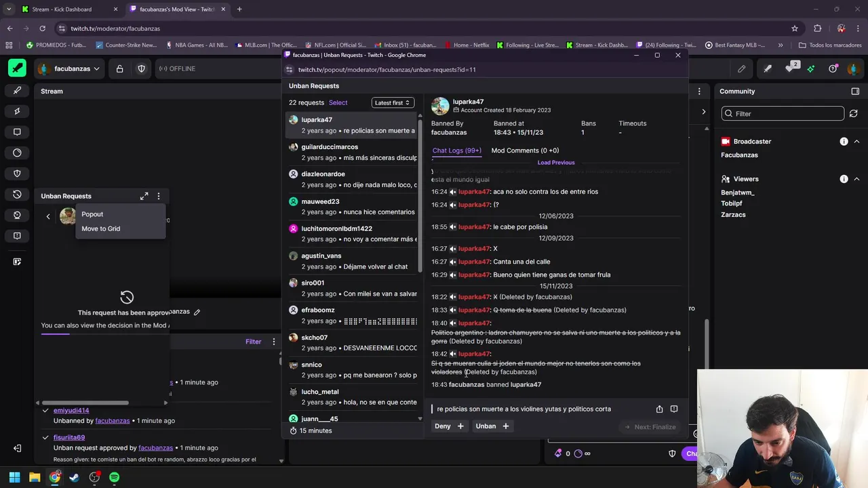The image size is (868, 488).
Task: Open fisuriita69 user link in mod actions
Action: click(69, 437)
